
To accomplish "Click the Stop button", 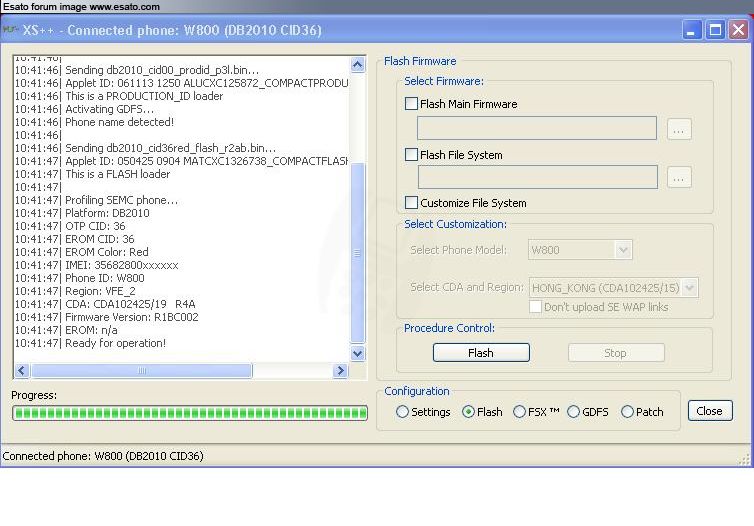I will pyautogui.click(x=616, y=352).
